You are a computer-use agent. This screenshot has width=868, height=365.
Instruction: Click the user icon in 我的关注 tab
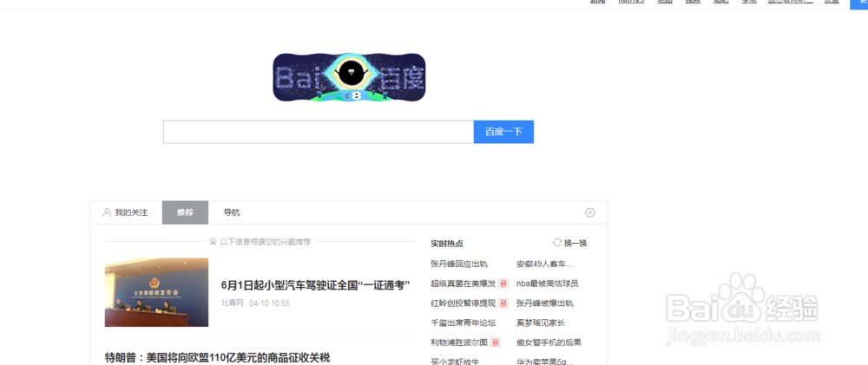[107, 212]
